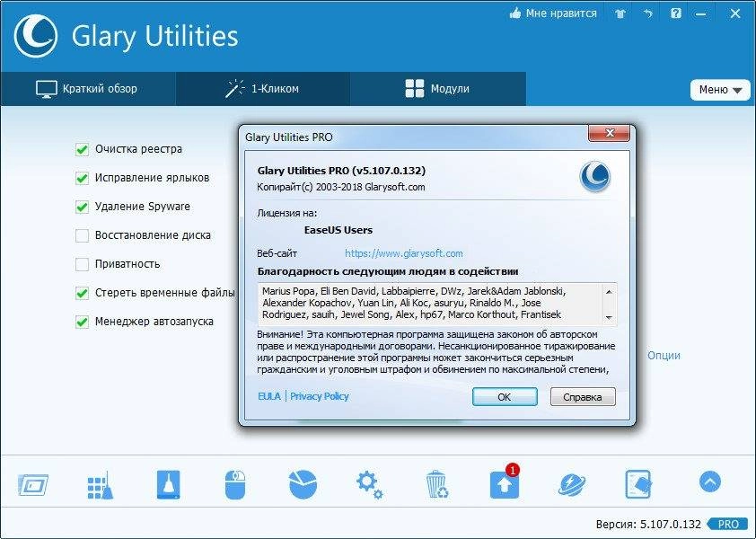Open help question mark icon
This screenshot has width=756, height=539.
coord(676,13)
